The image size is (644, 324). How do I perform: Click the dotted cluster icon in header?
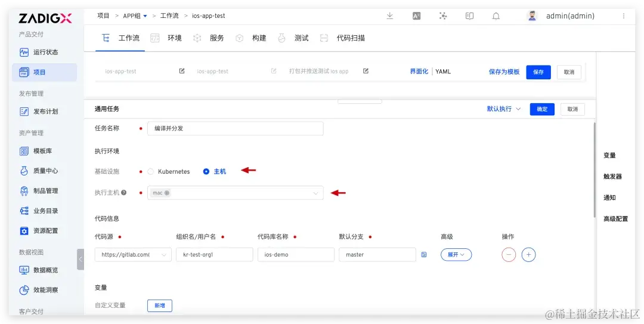pyautogui.click(x=442, y=16)
